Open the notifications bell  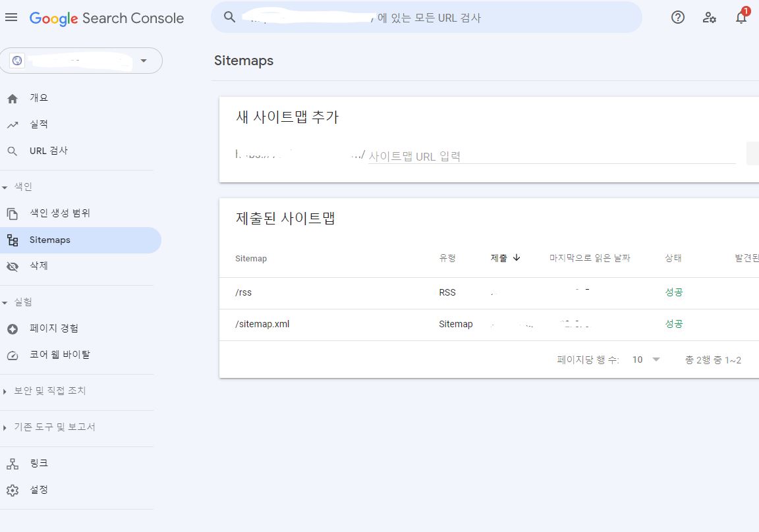pyautogui.click(x=741, y=18)
